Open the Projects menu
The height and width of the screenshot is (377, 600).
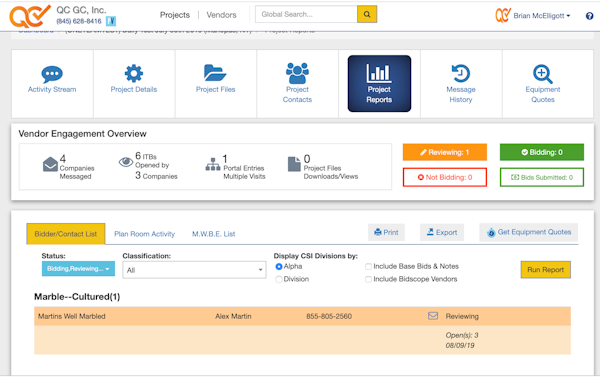pyautogui.click(x=175, y=15)
